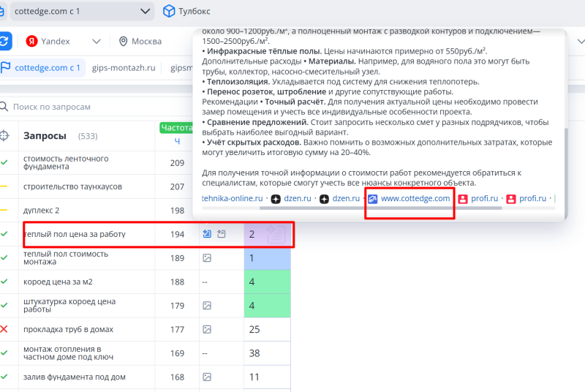This screenshot has height=392, width=585.
Task: Click the crosshair icon beside Запросы header
Action: (x=4, y=135)
